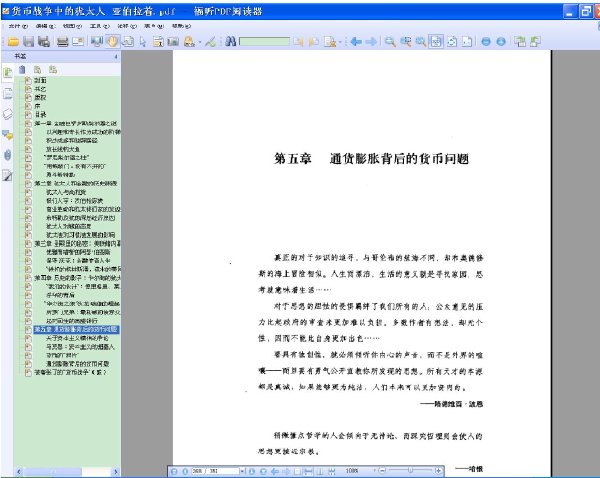600x478 pixels.
Task: Select the highlighted 第五章 bookmark
Action: click(76, 329)
